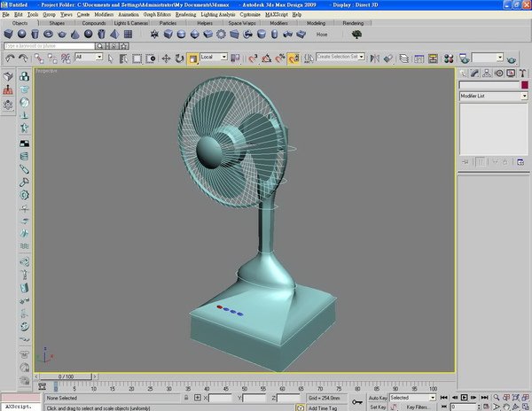Image resolution: width=532 pixels, height=411 pixels.
Task: Open the render preset dropdown
Action: [487, 58]
